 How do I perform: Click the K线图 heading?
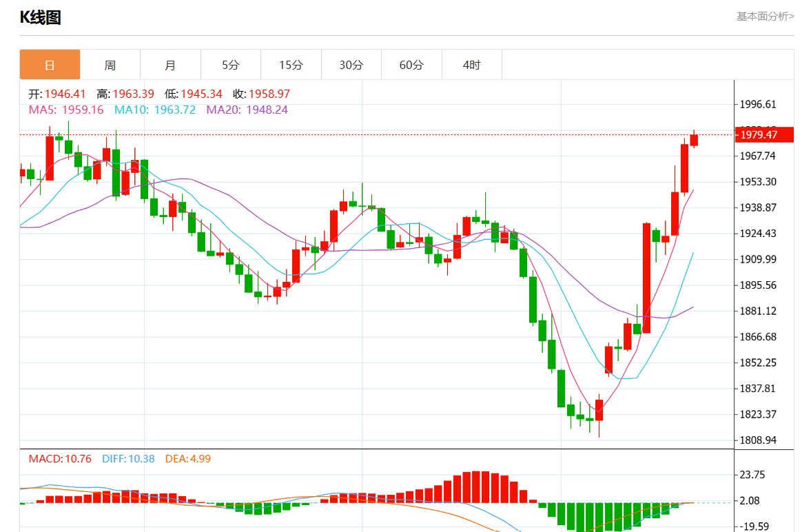pyautogui.click(x=41, y=17)
